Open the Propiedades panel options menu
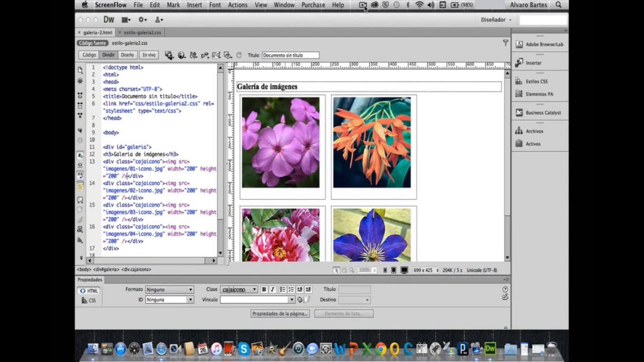This screenshot has height=362, width=644. [x=506, y=280]
